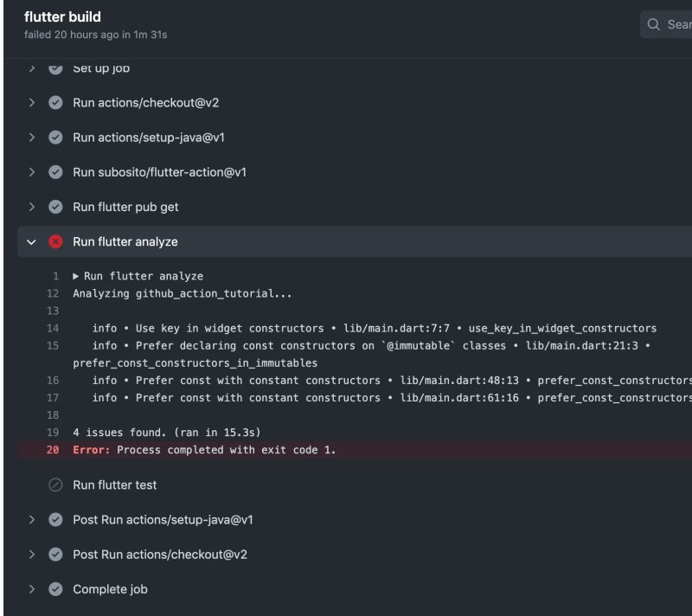
Task: Click 'prefer_const_constructors_in_immutables' log text
Action: [x=195, y=363]
